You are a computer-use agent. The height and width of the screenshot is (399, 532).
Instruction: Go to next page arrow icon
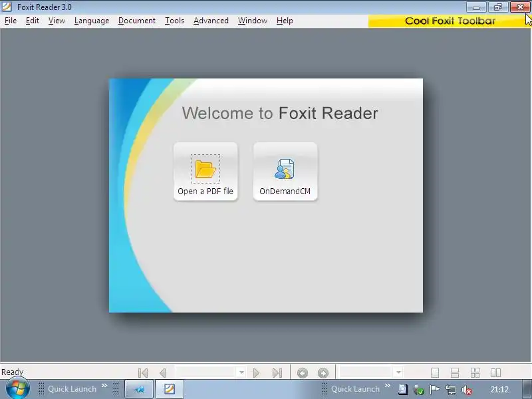[x=256, y=373]
